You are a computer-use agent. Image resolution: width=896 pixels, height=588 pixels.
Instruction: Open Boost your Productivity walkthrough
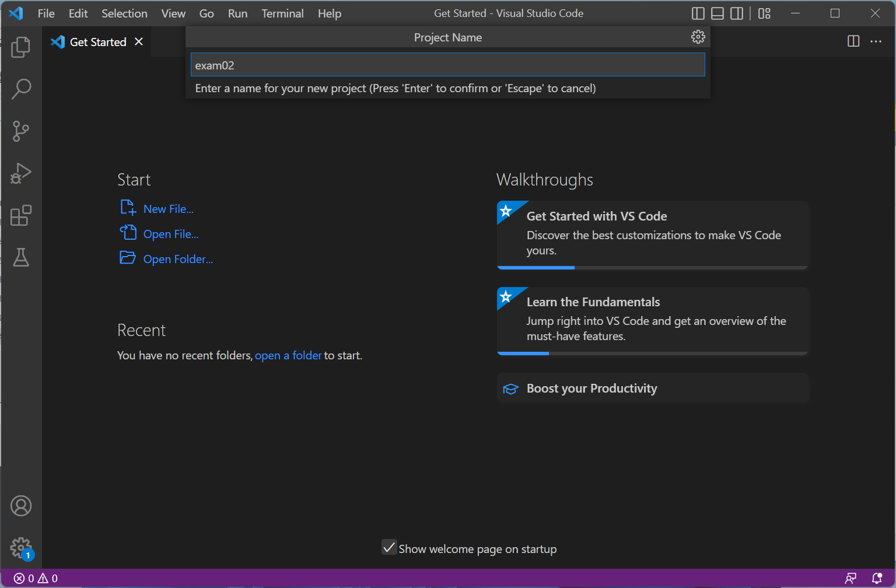click(652, 388)
